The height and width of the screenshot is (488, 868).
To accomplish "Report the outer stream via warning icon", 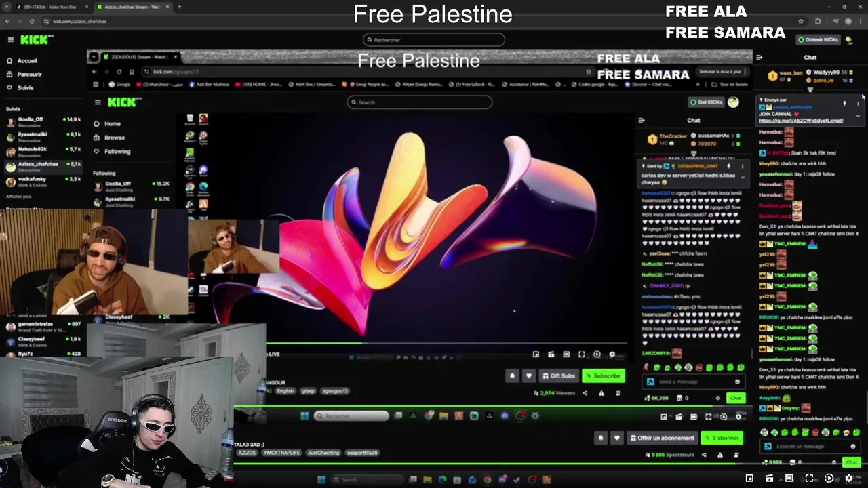I will pos(720,455).
